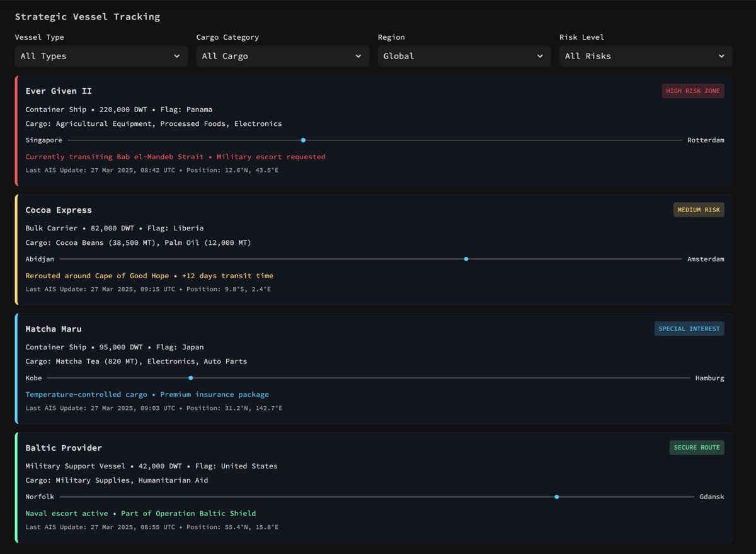The height and width of the screenshot is (554, 756).
Task: Click the MEDIUM RISK badge
Action: [699, 210]
